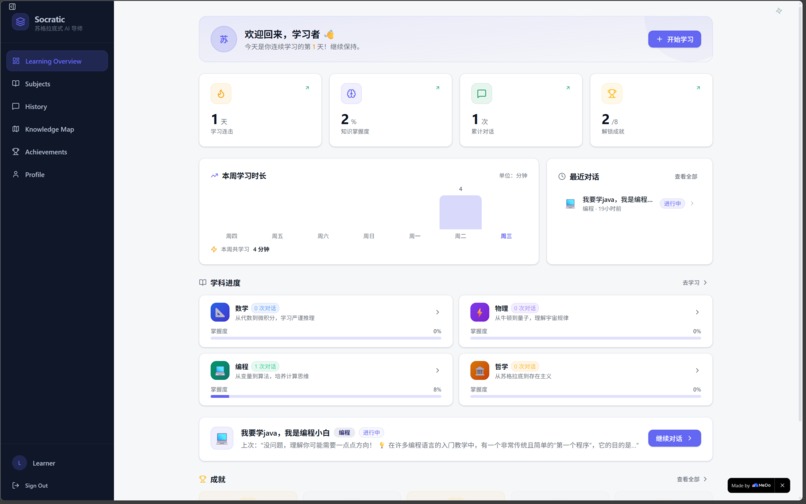Click the 物理 subject icon
Screen dimensions: 806x504
[480, 312]
